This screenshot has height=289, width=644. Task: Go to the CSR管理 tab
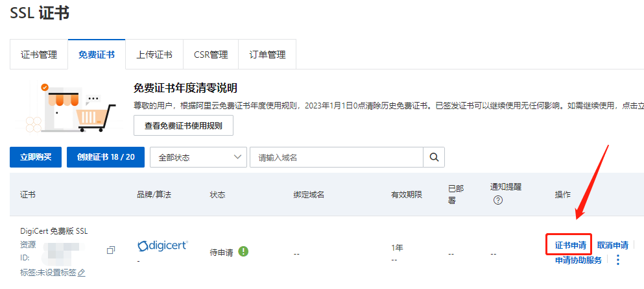211,55
